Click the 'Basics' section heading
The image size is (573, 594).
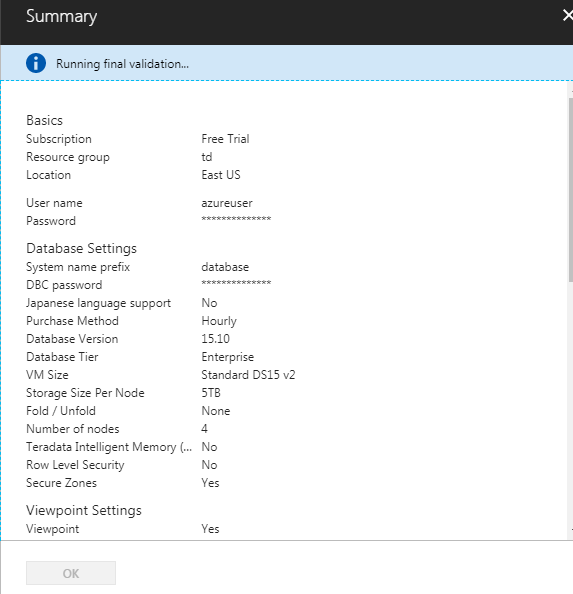(x=44, y=120)
